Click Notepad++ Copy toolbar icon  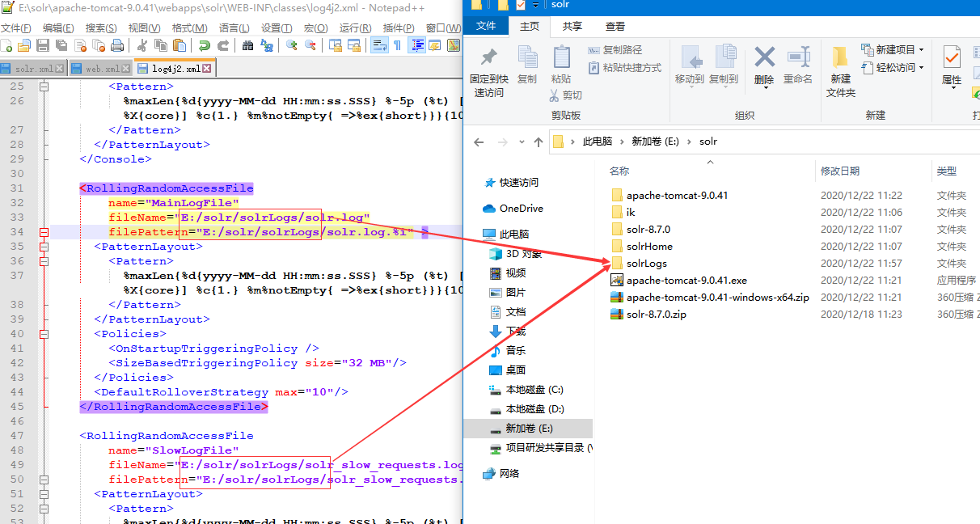pyautogui.click(x=160, y=45)
